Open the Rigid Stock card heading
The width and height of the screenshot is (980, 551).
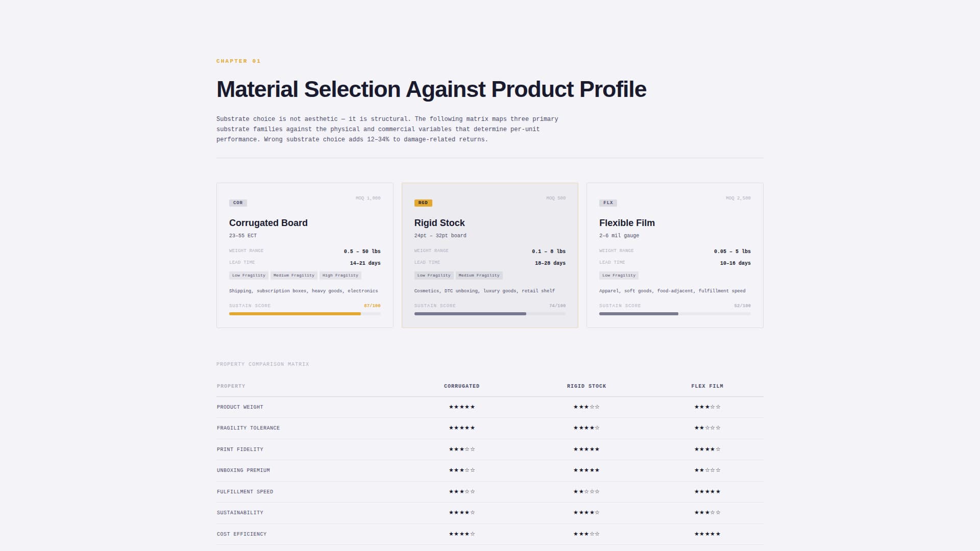[x=439, y=223]
